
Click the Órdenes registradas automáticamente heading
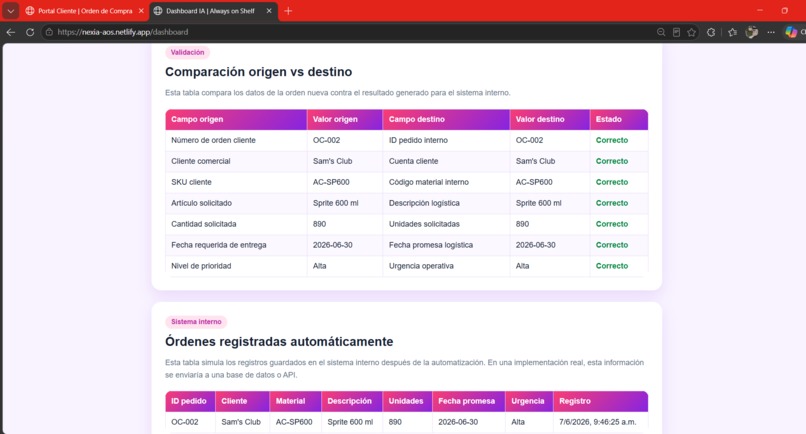(x=279, y=341)
